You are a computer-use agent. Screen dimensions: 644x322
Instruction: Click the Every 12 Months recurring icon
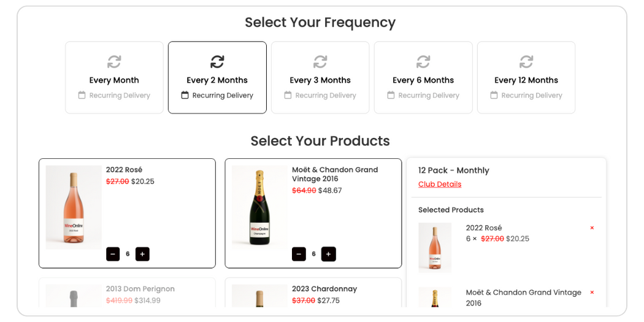(526, 62)
